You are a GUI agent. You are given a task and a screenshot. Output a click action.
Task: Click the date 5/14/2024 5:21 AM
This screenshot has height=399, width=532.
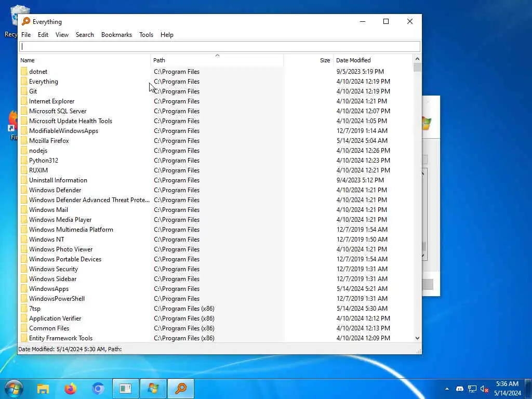[x=362, y=289]
